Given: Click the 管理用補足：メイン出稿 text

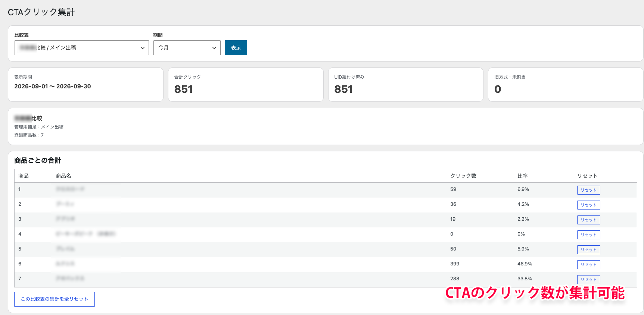Looking at the screenshot, I should pyautogui.click(x=39, y=127).
